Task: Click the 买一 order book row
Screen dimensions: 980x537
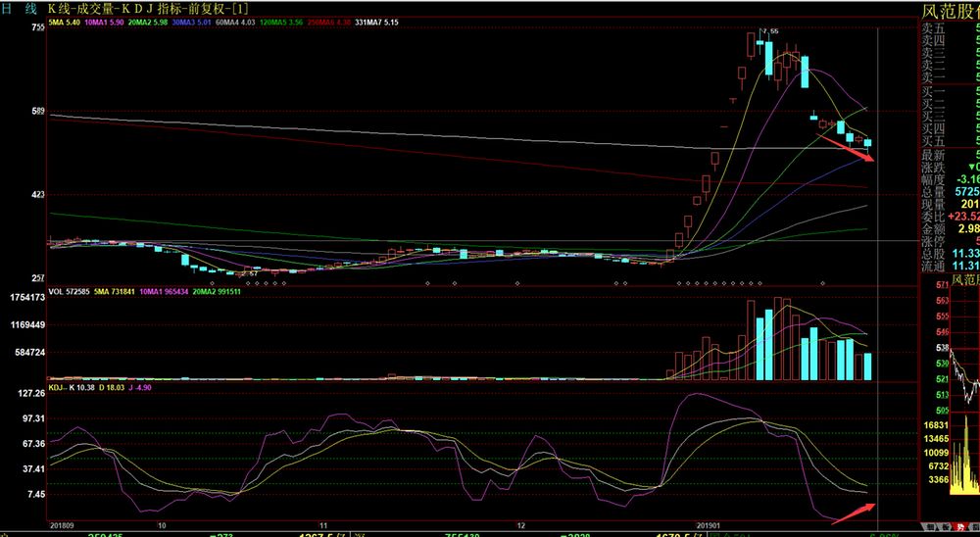Action: point(951,93)
